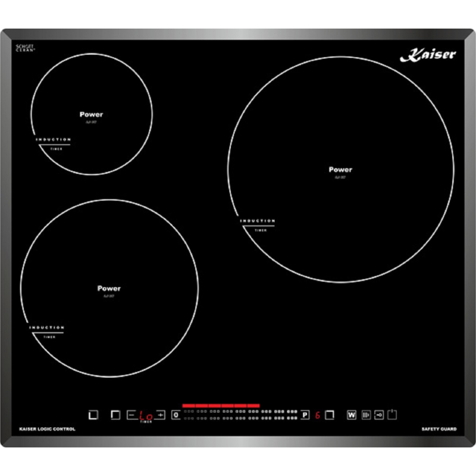Set power level on the red slider bar

221,406
